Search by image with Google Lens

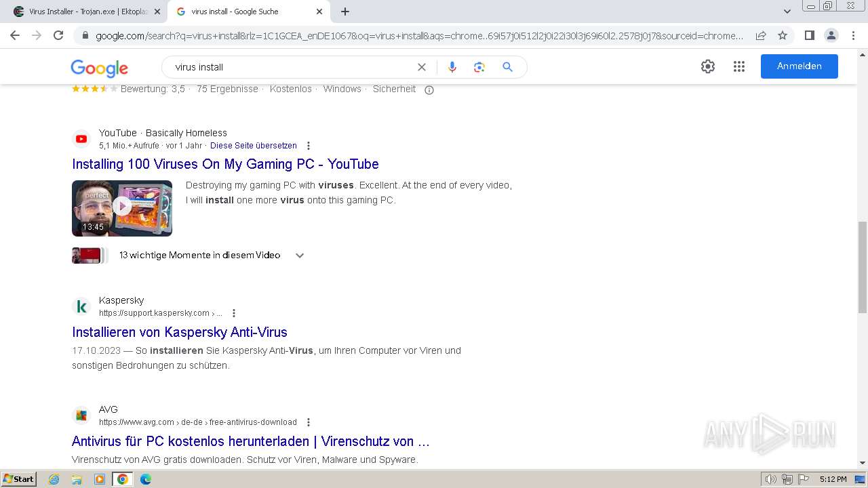click(479, 67)
